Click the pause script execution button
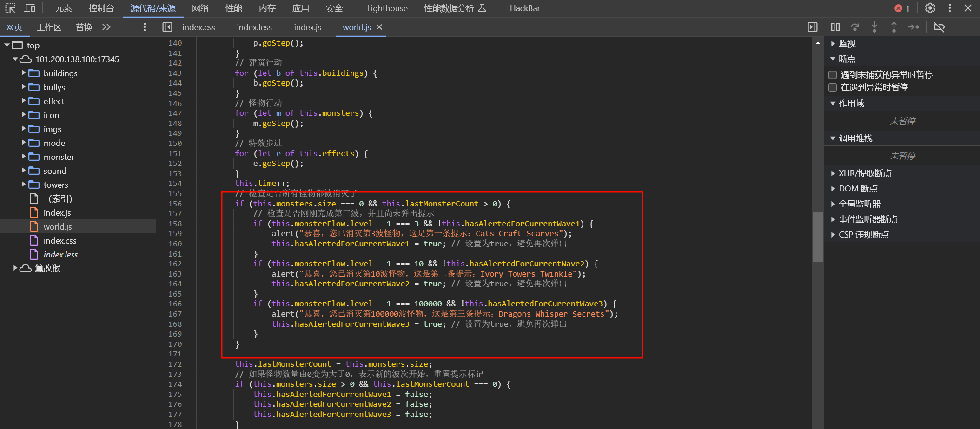980x429 pixels. [x=835, y=27]
